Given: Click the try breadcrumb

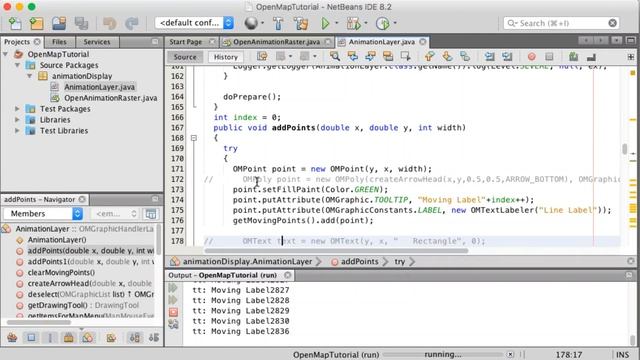Looking at the screenshot, I should pyautogui.click(x=400, y=262).
